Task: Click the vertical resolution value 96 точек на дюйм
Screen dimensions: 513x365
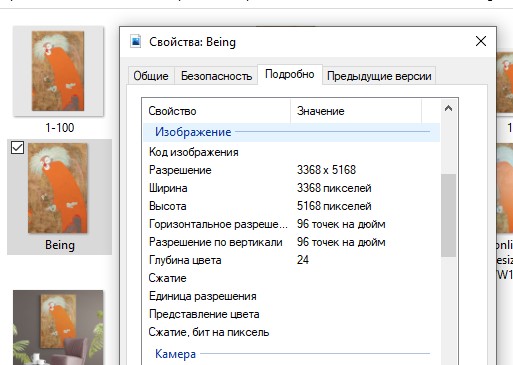Action: point(341,242)
